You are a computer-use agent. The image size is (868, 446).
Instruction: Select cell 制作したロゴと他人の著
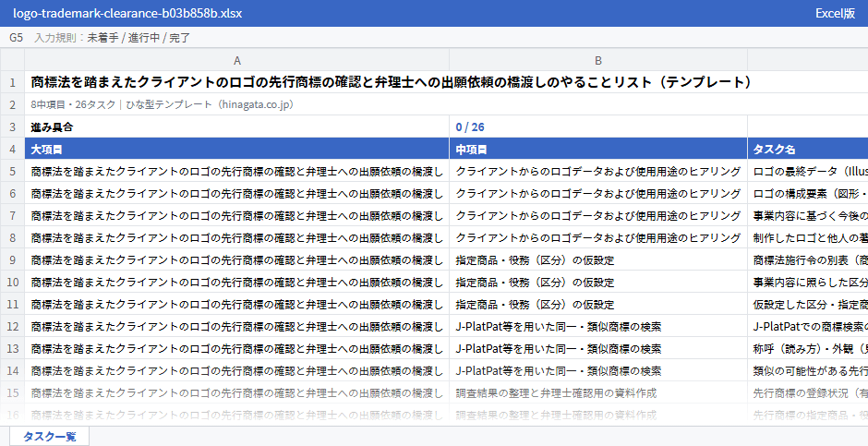(808, 237)
